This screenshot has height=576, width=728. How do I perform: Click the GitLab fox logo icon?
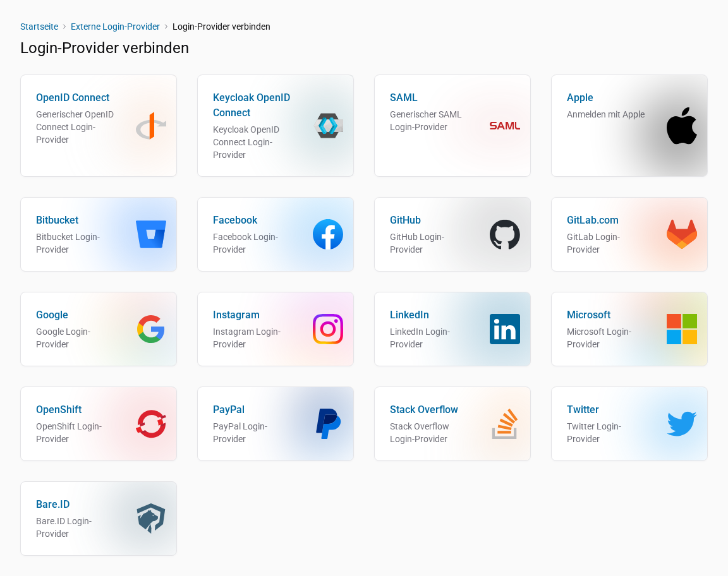[x=682, y=234]
